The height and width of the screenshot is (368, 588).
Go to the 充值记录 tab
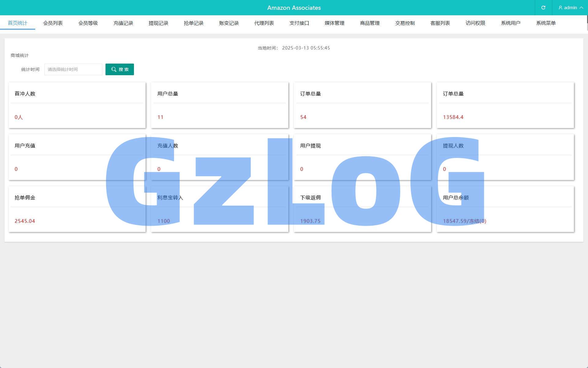tap(123, 23)
